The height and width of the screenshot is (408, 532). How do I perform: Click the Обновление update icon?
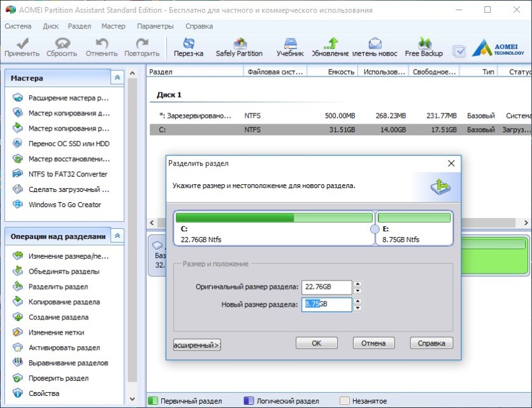[330, 47]
